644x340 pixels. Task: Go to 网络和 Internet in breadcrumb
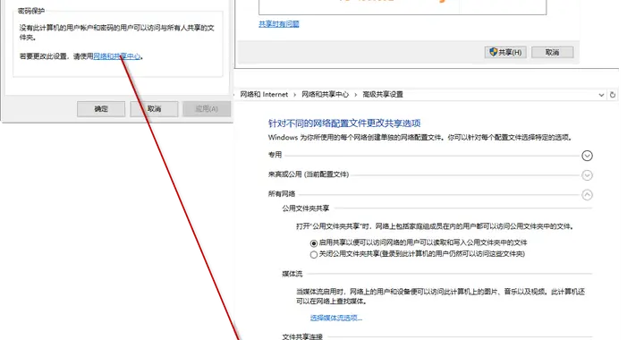click(264, 95)
